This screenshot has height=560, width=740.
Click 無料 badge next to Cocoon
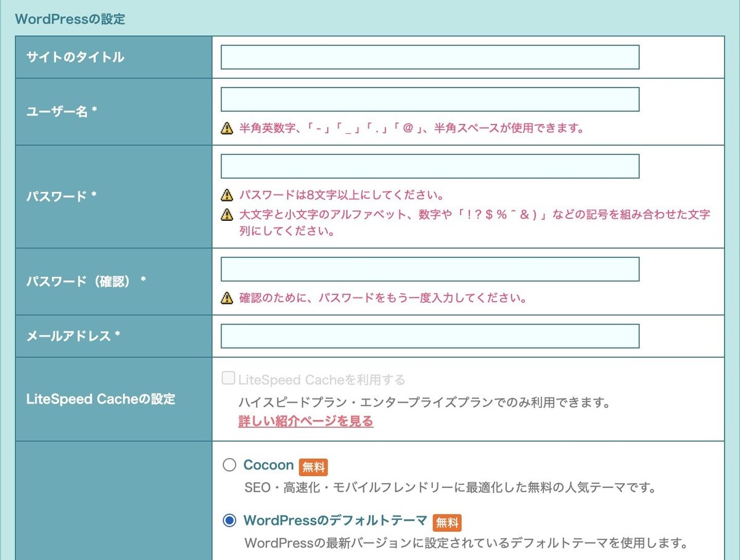click(313, 467)
